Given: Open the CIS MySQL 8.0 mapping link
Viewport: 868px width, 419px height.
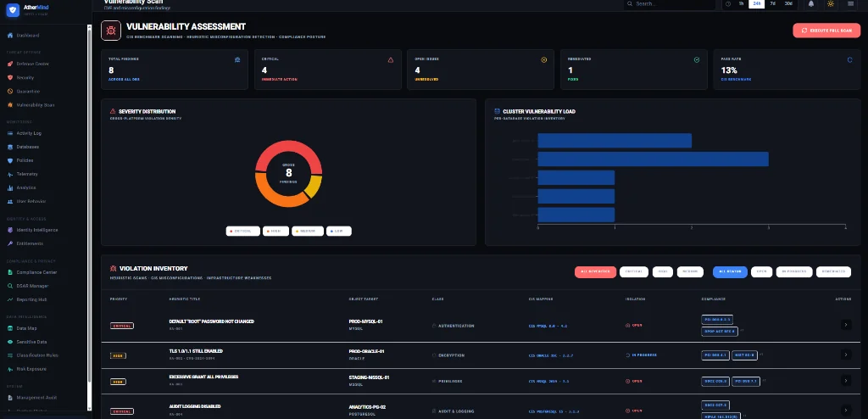Looking at the screenshot, I should tap(548, 326).
